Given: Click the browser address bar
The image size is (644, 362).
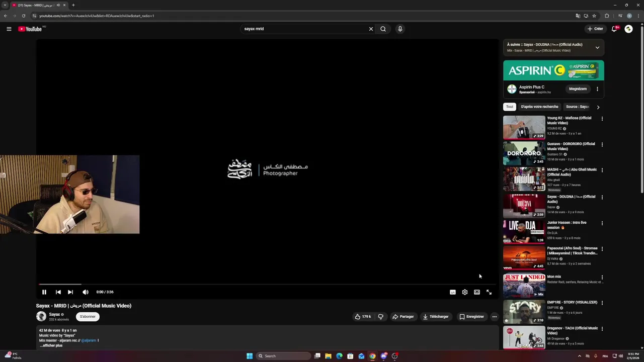Looking at the screenshot, I should coord(302,16).
